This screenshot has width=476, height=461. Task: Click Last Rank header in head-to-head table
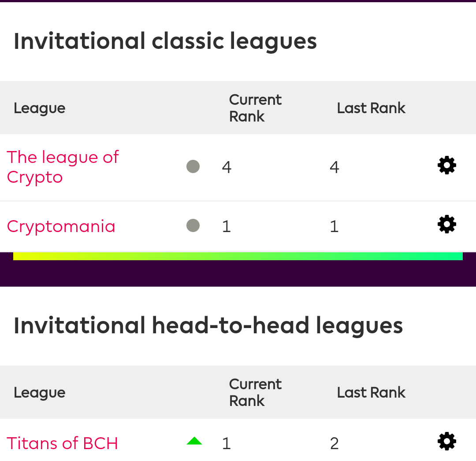point(371,392)
